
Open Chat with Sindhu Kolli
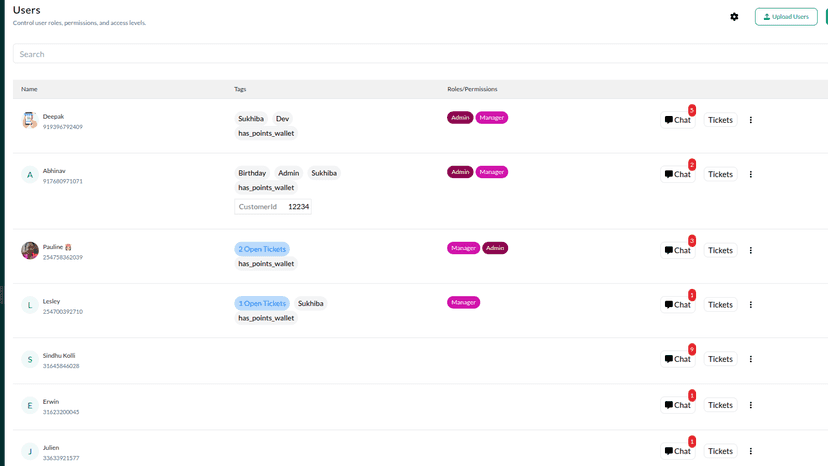(678, 359)
